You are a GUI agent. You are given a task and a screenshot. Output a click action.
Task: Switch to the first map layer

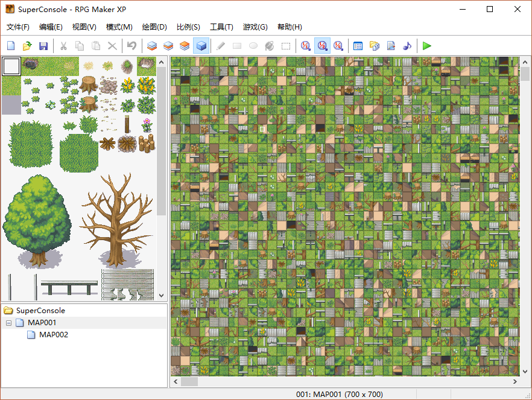[x=152, y=46]
